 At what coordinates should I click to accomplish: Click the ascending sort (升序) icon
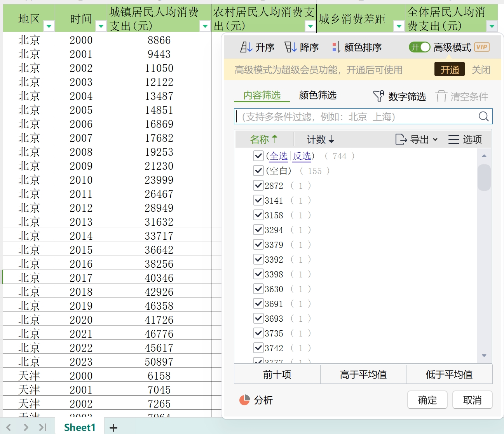pyautogui.click(x=246, y=47)
